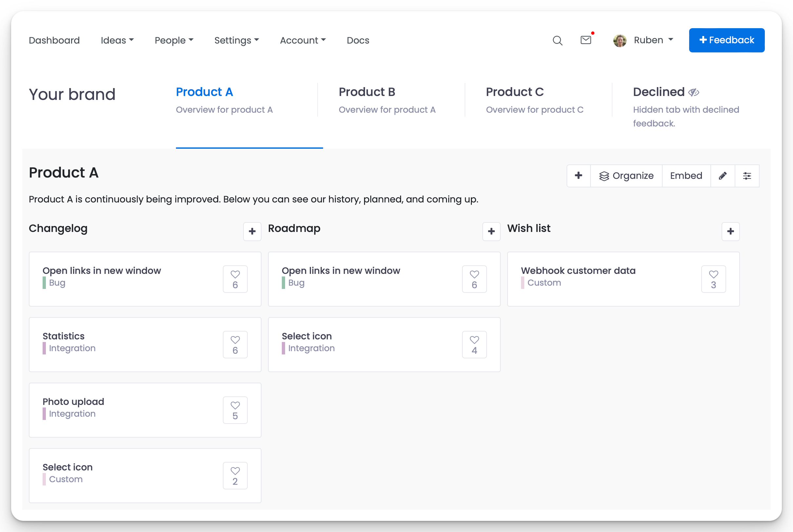Expand the Ideas dropdown menu
793x532 pixels.
[x=117, y=40]
